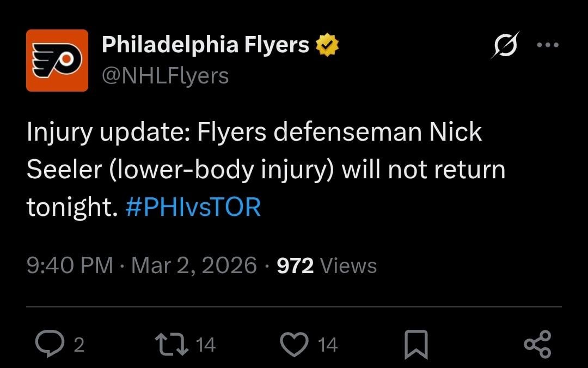Open the @NHLFlyers account page
Image resolution: width=588 pixels, height=368 pixels.
point(163,75)
